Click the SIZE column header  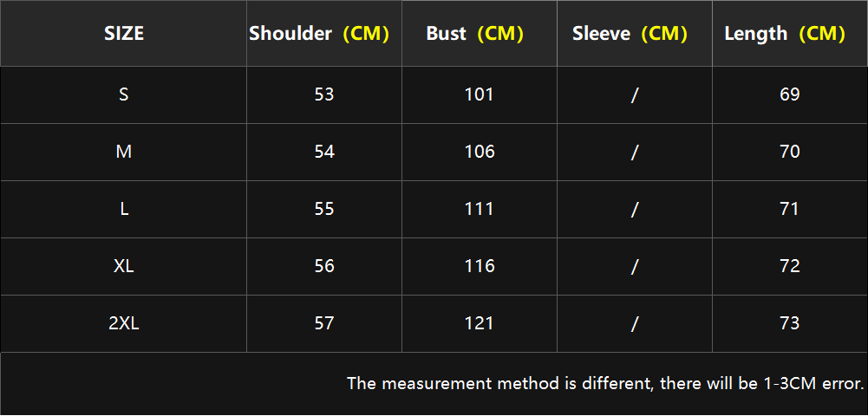point(123,34)
